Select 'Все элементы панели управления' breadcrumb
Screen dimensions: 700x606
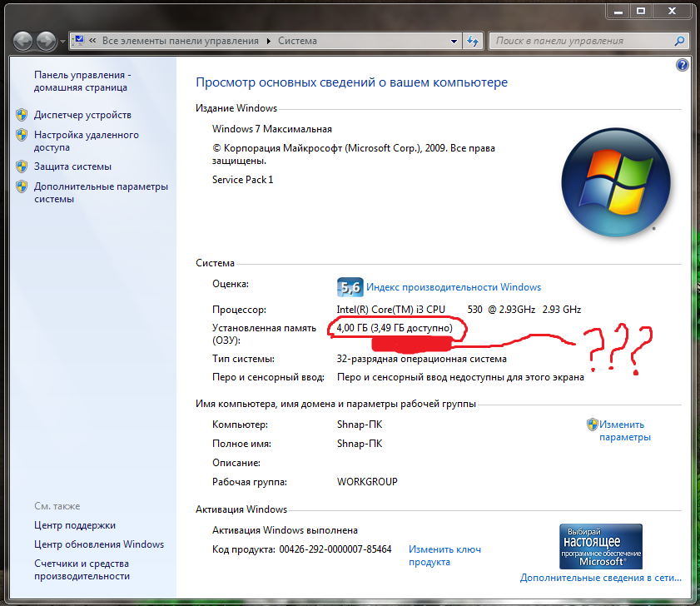tap(181, 41)
